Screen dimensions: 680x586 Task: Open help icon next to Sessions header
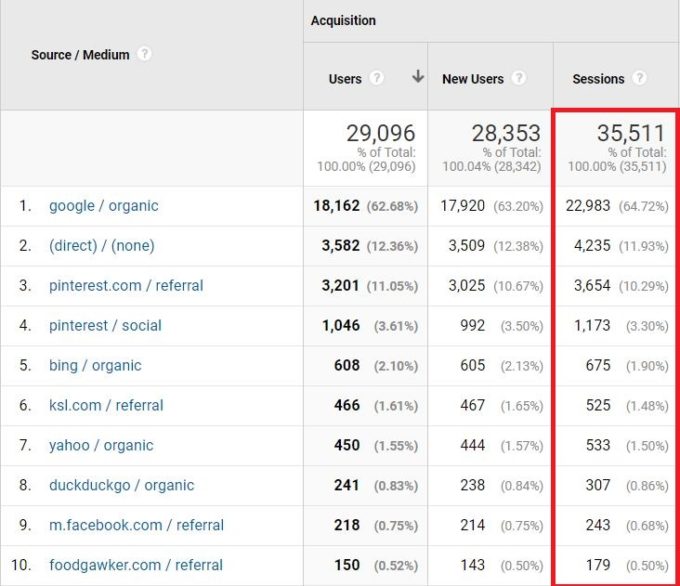click(x=639, y=78)
